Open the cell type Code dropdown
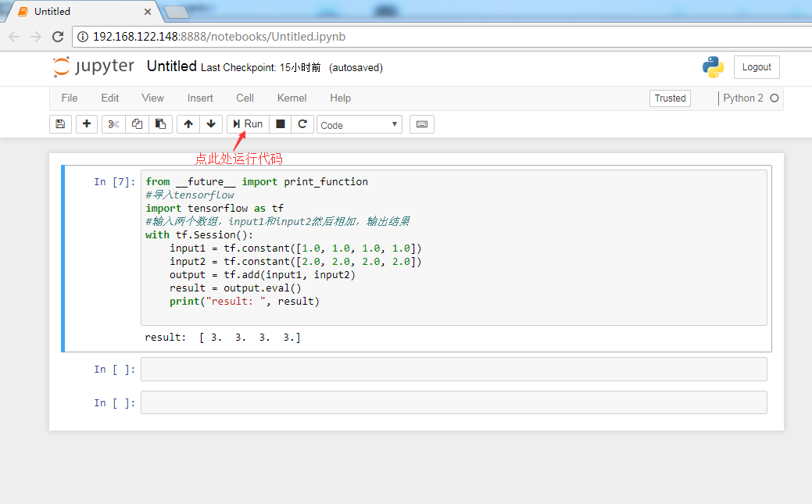The width and height of the screenshot is (812, 504). pyautogui.click(x=359, y=125)
